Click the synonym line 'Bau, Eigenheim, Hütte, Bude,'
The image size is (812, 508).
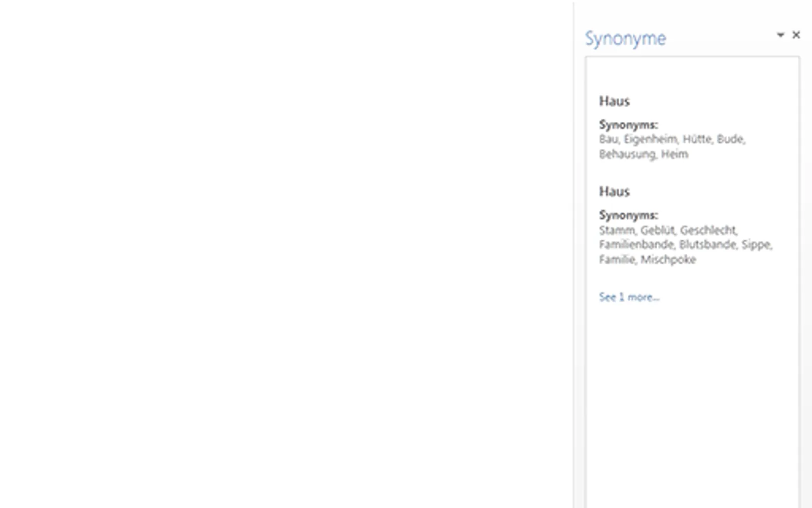coord(672,139)
